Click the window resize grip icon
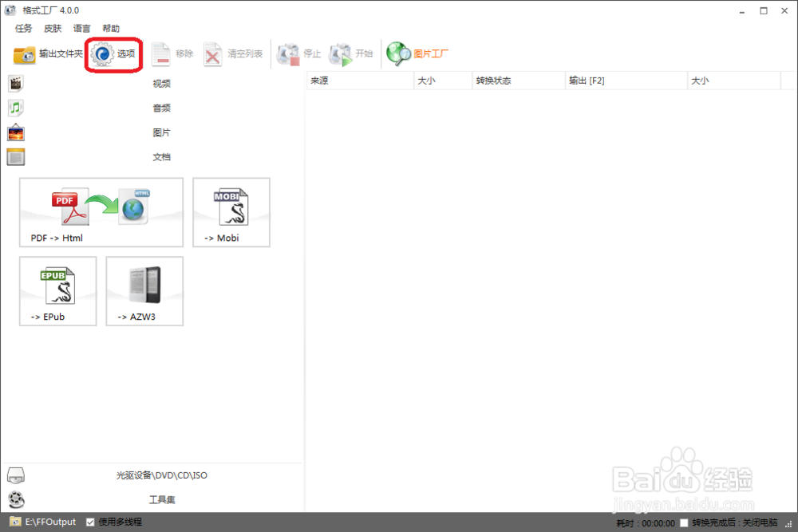The width and height of the screenshot is (798, 532). pos(788,524)
